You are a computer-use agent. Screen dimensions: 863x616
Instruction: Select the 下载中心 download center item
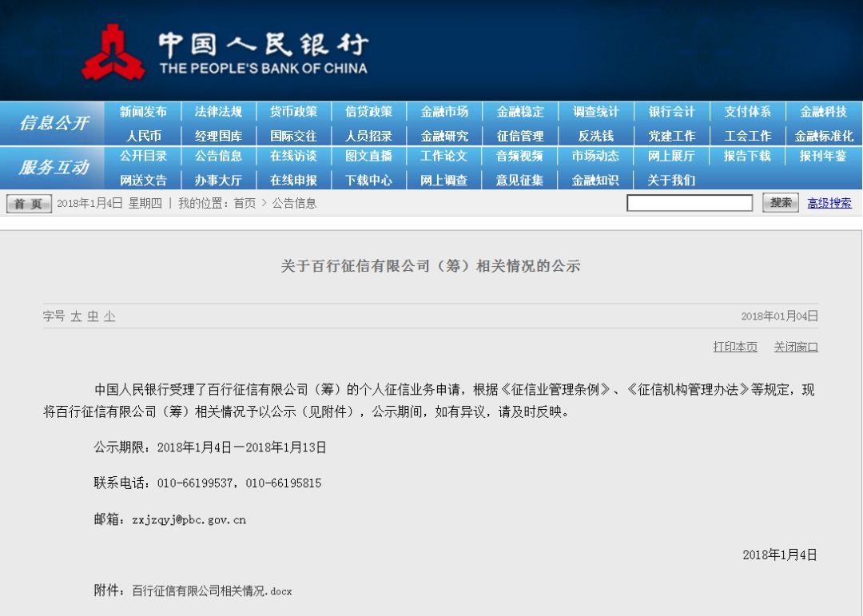pyautogui.click(x=368, y=181)
